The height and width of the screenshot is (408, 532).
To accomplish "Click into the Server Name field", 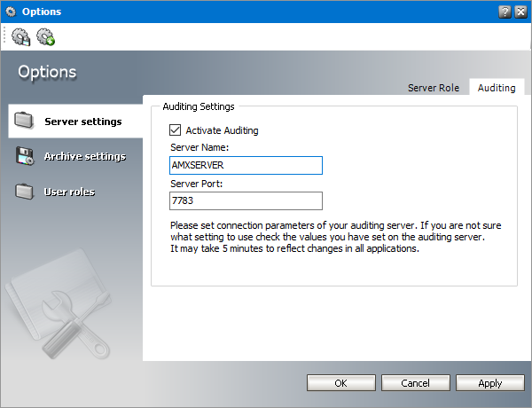I will pyautogui.click(x=245, y=165).
